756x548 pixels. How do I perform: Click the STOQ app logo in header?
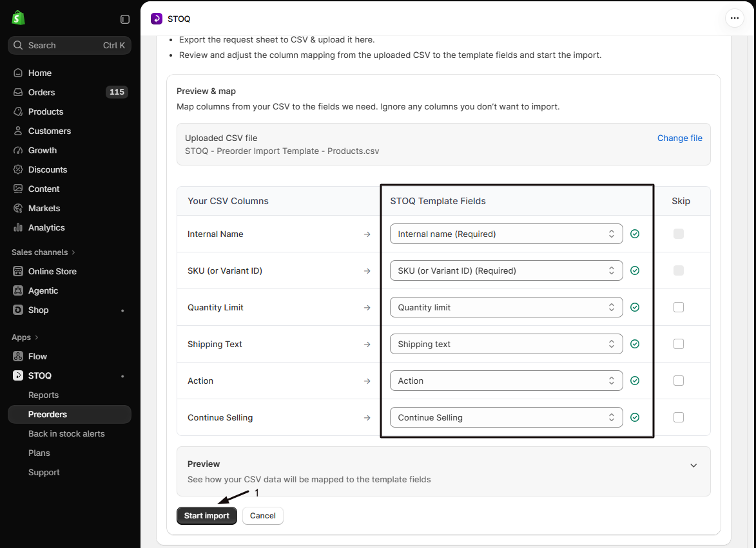(x=157, y=19)
